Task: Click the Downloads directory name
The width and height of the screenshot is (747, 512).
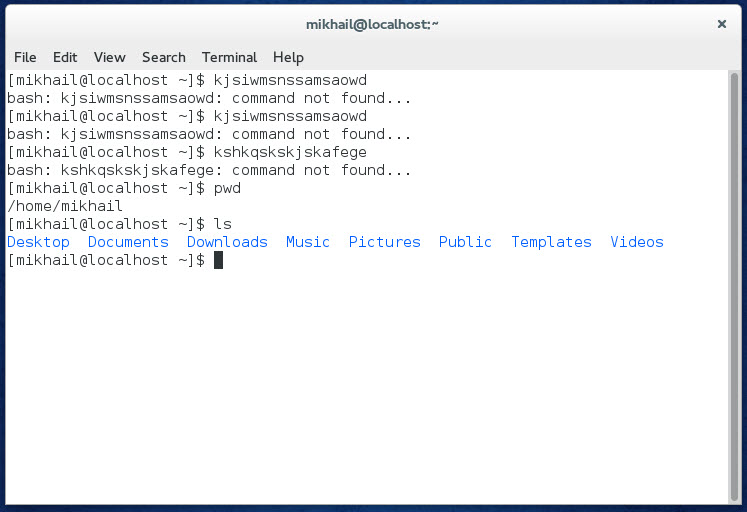Action: point(227,242)
